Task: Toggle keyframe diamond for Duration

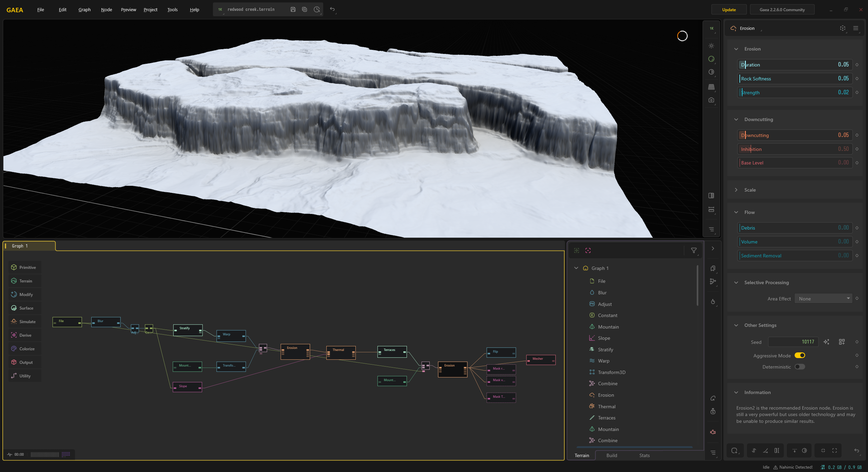Action: (857, 64)
